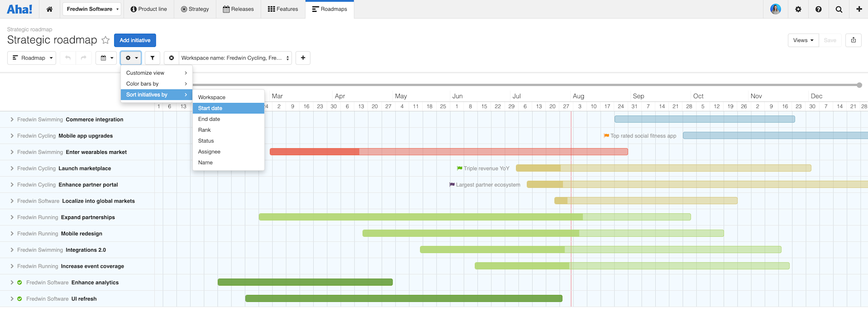Expand the Localize into global markets row
Viewport: 868px width, 312px height.
point(12,201)
